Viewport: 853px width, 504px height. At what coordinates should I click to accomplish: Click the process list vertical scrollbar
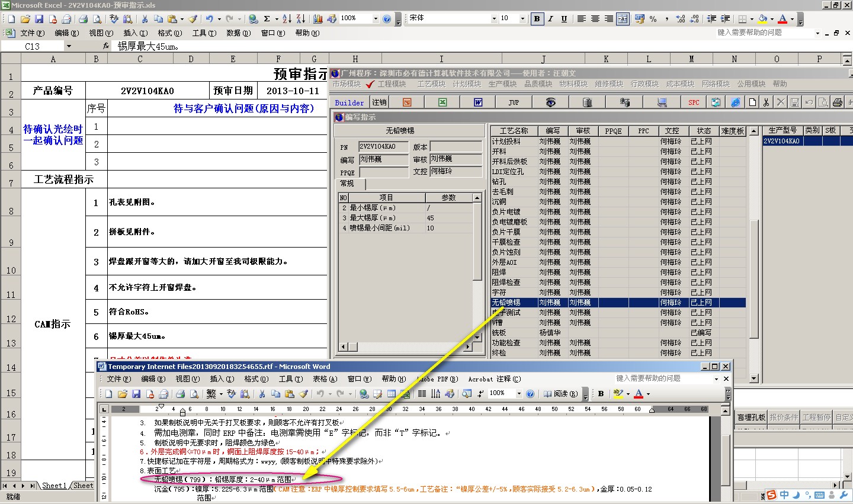753,255
